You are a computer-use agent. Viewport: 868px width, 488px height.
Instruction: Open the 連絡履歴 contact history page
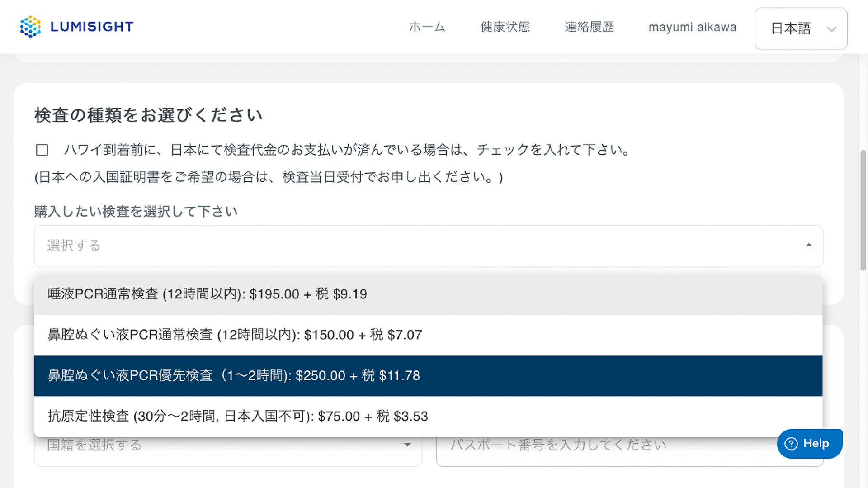pos(589,27)
